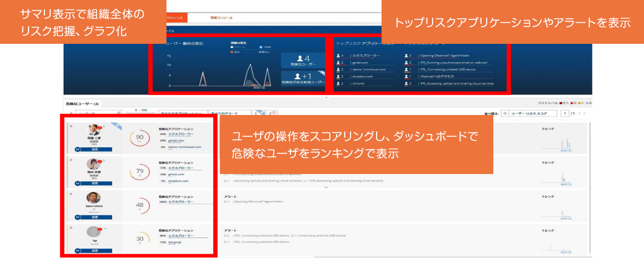Select the 100% option in the chart legend
Image resolution: width=644 pixels, height=258 pixels.
point(264,47)
